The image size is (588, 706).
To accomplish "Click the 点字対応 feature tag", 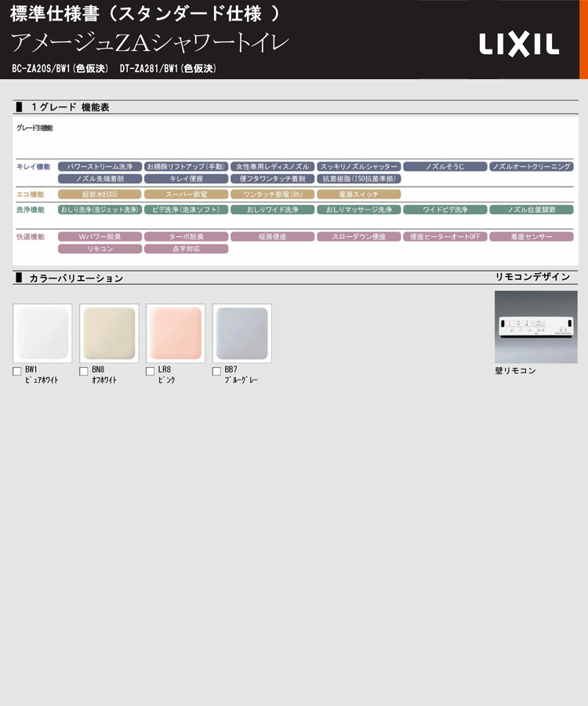I will (x=186, y=249).
